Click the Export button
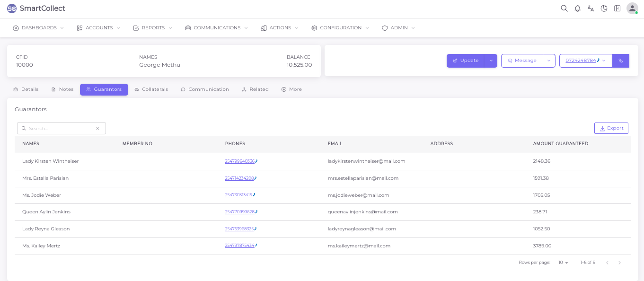Screen dimensions: 644x281 point(611,128)
